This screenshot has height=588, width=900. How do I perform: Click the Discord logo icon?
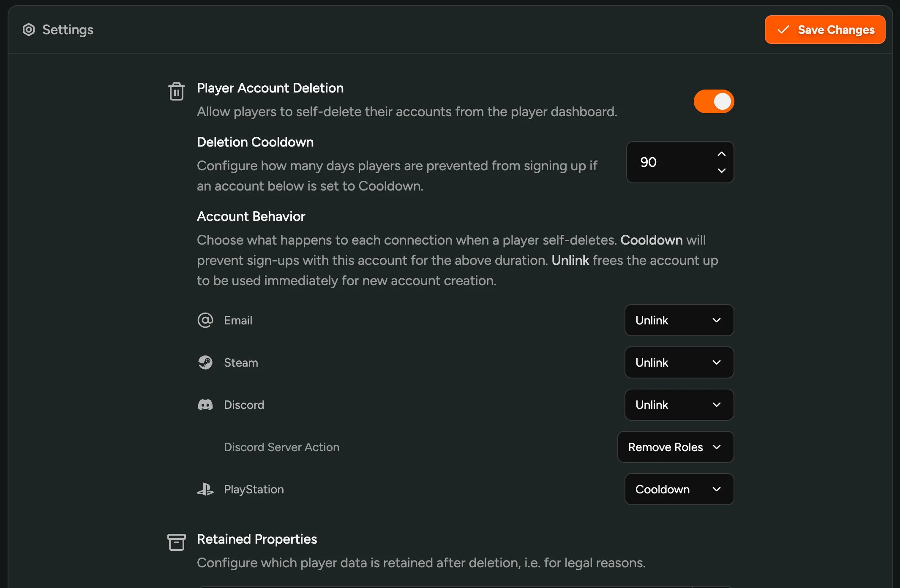tap(205, 405)
